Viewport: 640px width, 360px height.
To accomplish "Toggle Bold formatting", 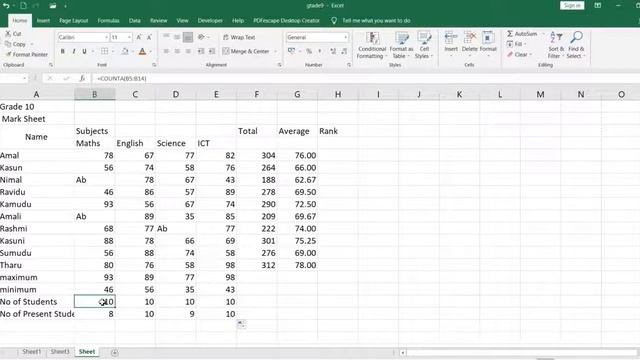I will pyautogui.click(x=62, y=51).
